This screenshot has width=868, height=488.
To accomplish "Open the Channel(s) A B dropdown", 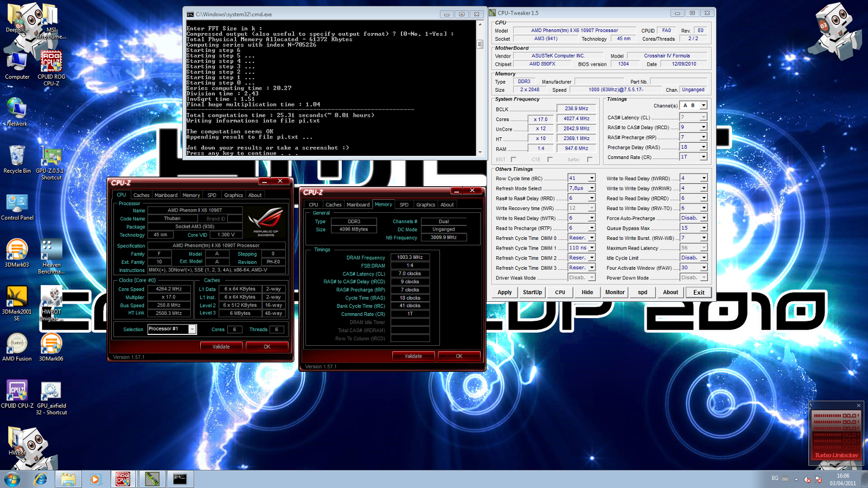I will pos(704,105).
